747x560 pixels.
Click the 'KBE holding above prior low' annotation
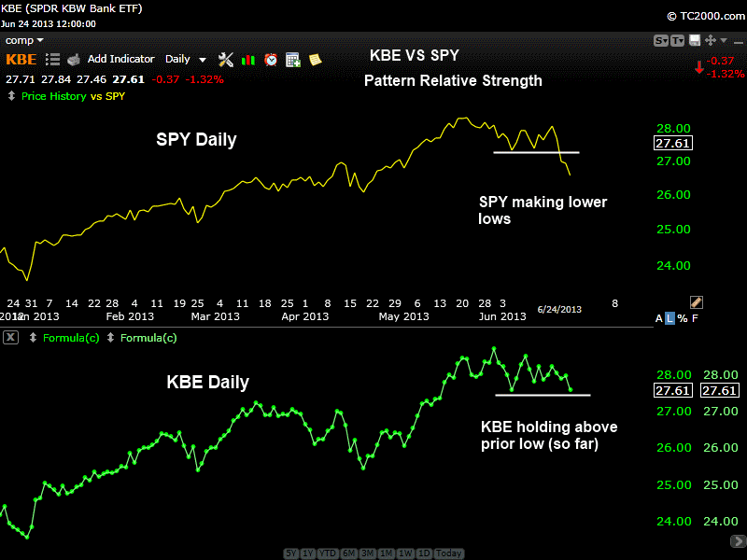click(549, 435)
